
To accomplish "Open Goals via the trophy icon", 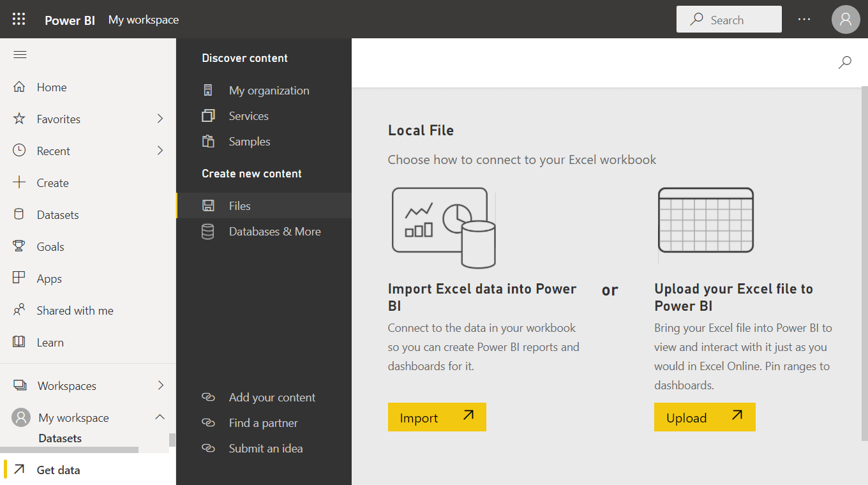I will pos(19,246).
